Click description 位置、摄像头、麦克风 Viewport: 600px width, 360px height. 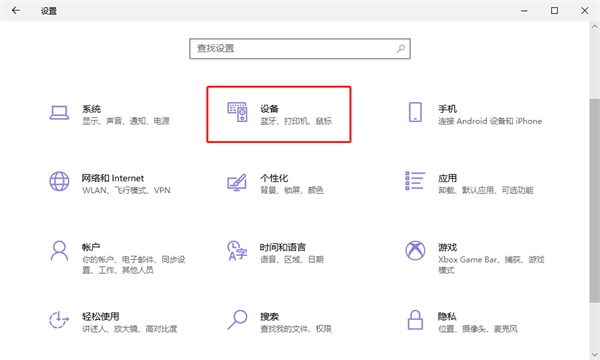(478, 329)
